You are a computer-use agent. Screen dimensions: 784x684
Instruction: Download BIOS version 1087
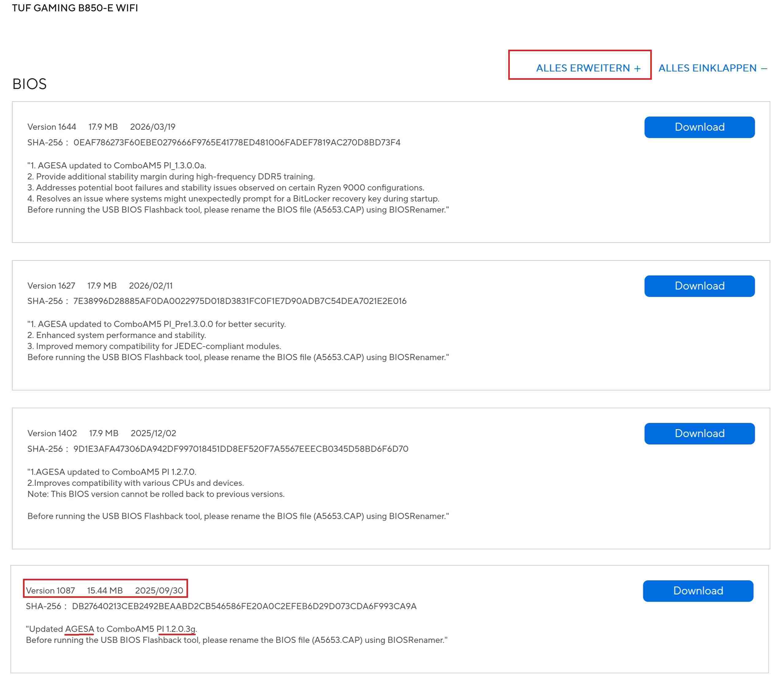click(698, 590)
